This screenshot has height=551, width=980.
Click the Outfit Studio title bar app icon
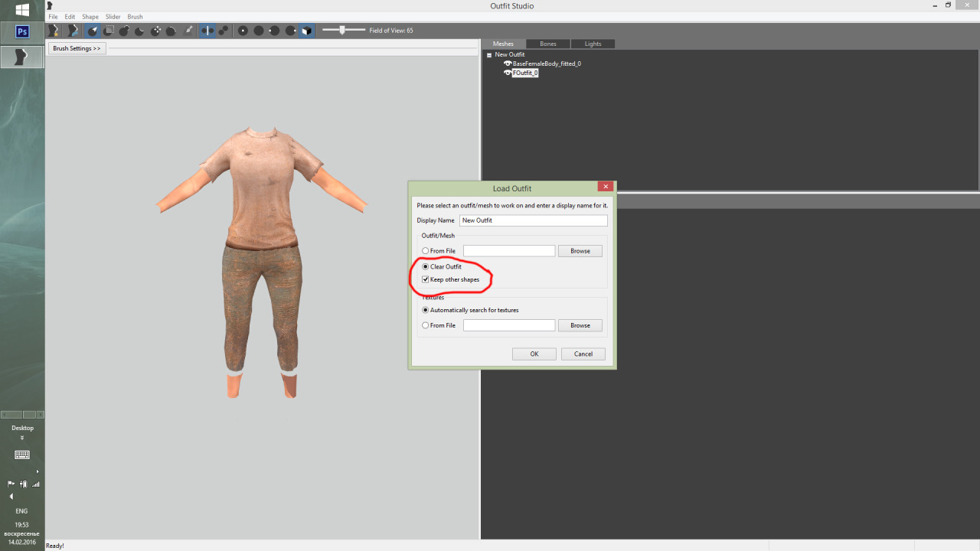click(50, 5)
